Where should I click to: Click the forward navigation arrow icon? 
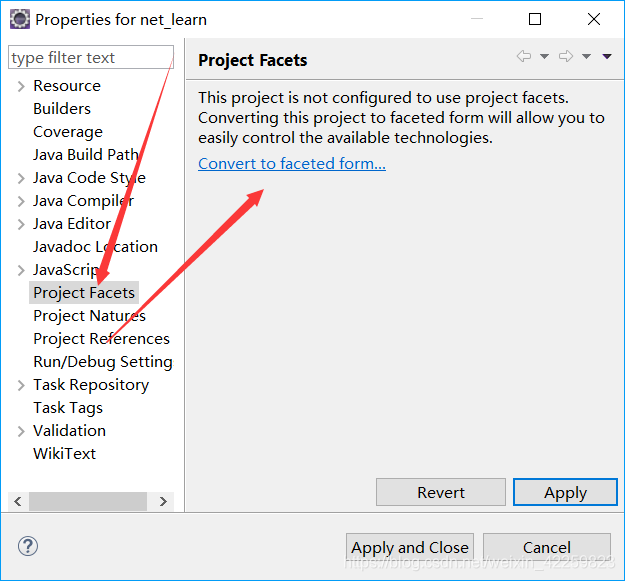coord(566,56)
